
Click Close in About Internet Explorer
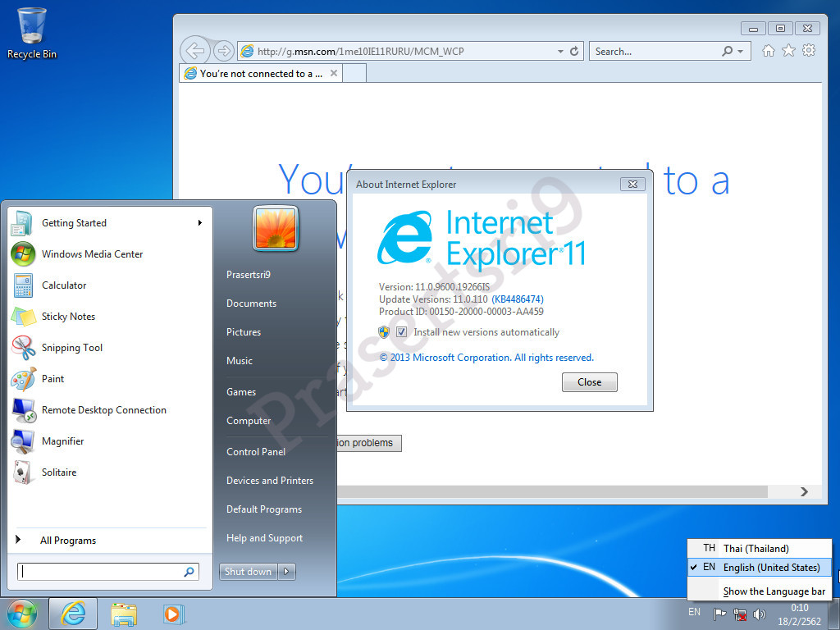[x=589, y=382]
